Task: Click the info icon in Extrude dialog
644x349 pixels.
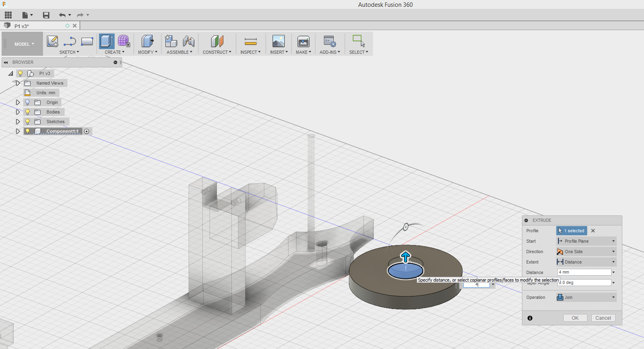Action: pos(530,318)
